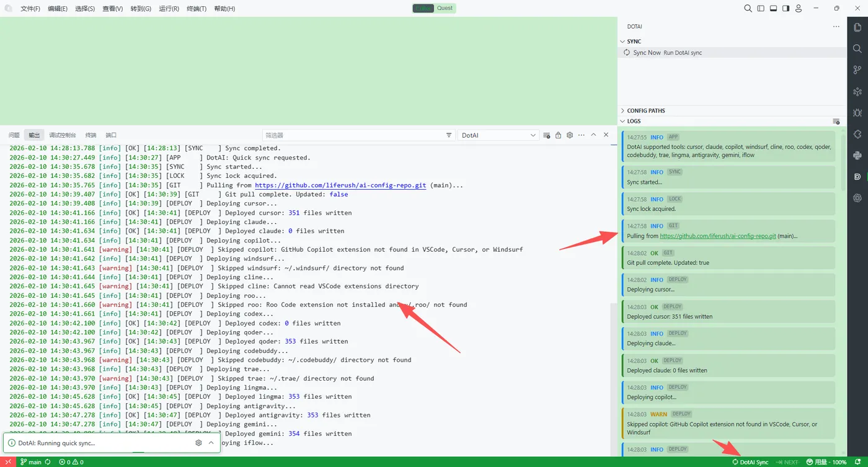868x467 pixels.
Task: Open the 运行(R) menu
Action: tap(169, 9)
